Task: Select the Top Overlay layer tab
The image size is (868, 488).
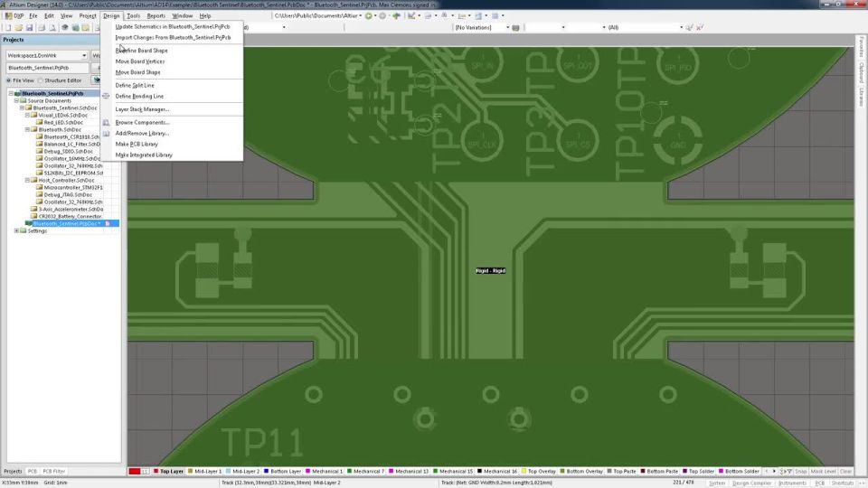Action: tap(539, 472)
